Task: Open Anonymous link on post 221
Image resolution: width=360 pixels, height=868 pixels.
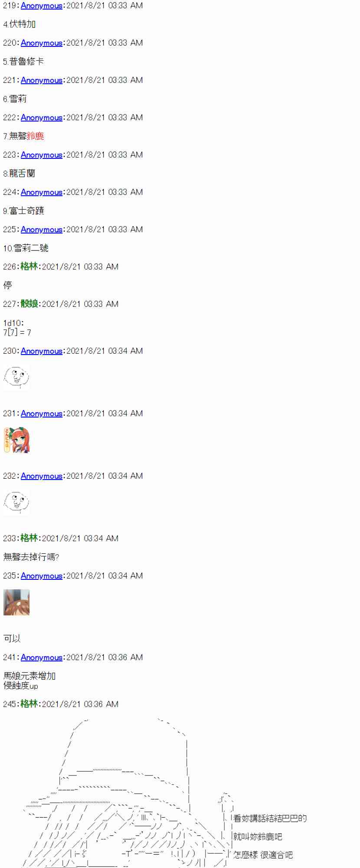Action: (x=42, y=80)
